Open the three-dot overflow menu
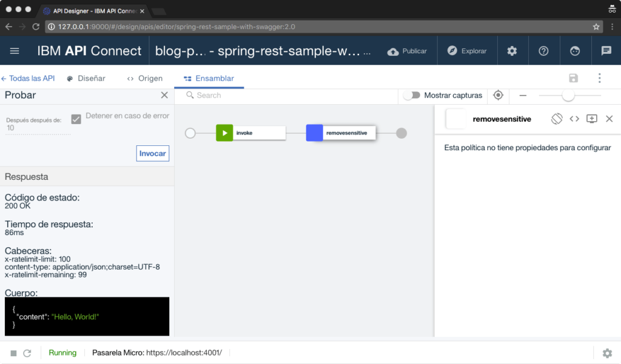This screenshot has height=364, width=621. tap(599, 78)
